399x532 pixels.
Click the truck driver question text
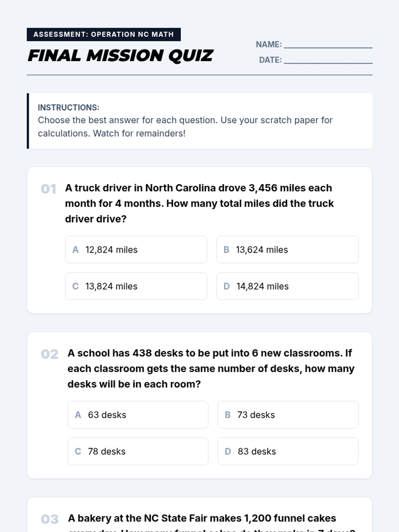pyautogui.click(x=199, y=203)
